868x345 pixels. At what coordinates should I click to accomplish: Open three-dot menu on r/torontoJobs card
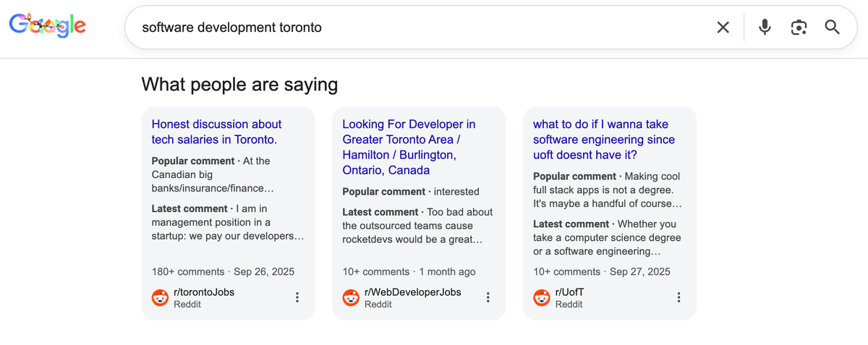297,297
